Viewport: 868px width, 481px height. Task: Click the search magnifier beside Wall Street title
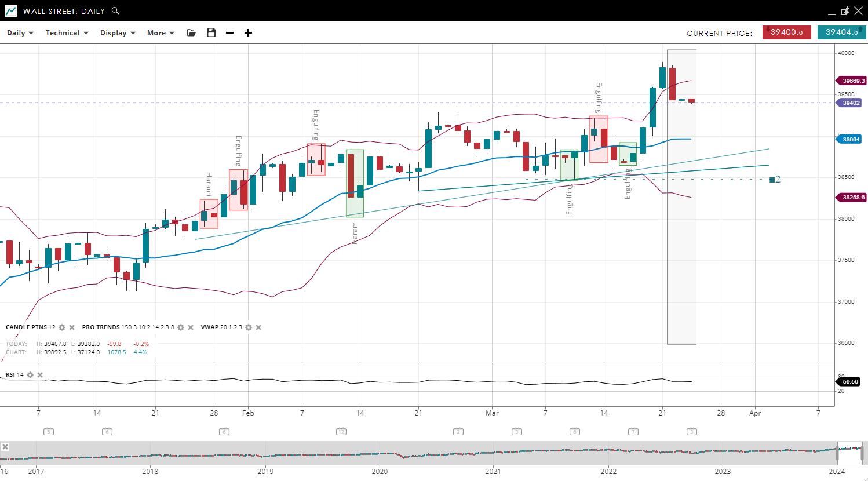(115, 11)
